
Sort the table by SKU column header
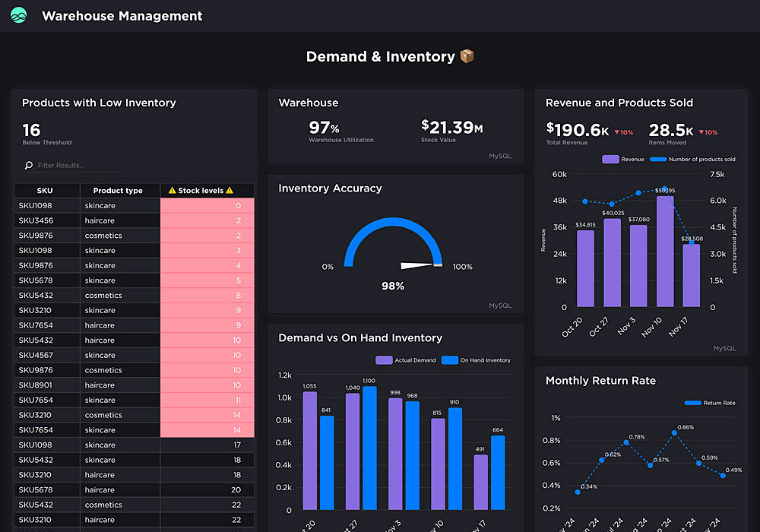click(46, 191)
